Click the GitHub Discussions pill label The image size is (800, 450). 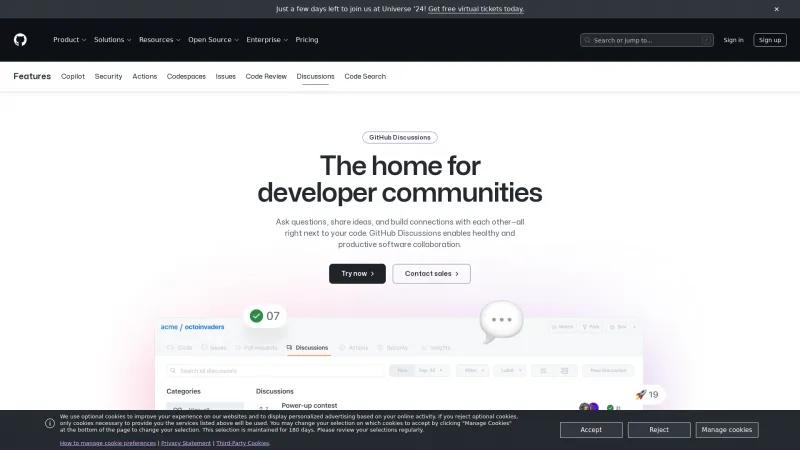399,137
